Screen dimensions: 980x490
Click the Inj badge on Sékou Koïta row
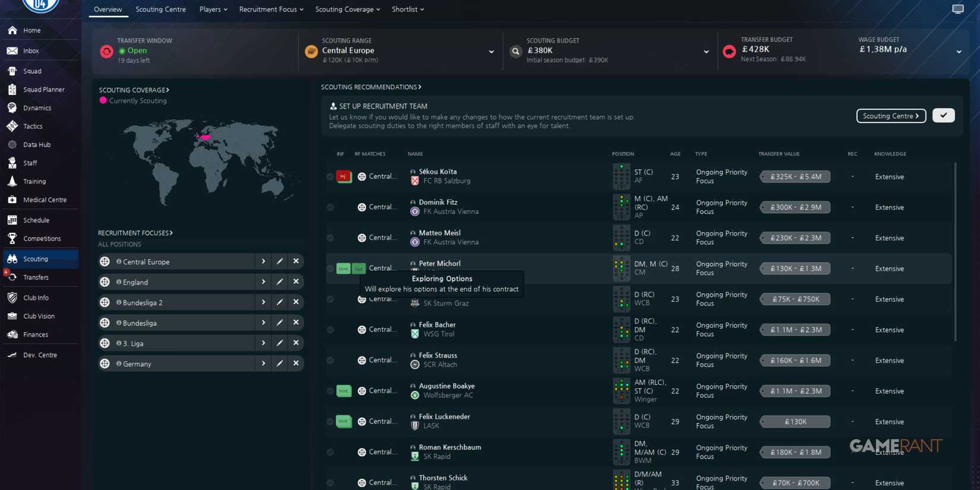click(343, 176)
